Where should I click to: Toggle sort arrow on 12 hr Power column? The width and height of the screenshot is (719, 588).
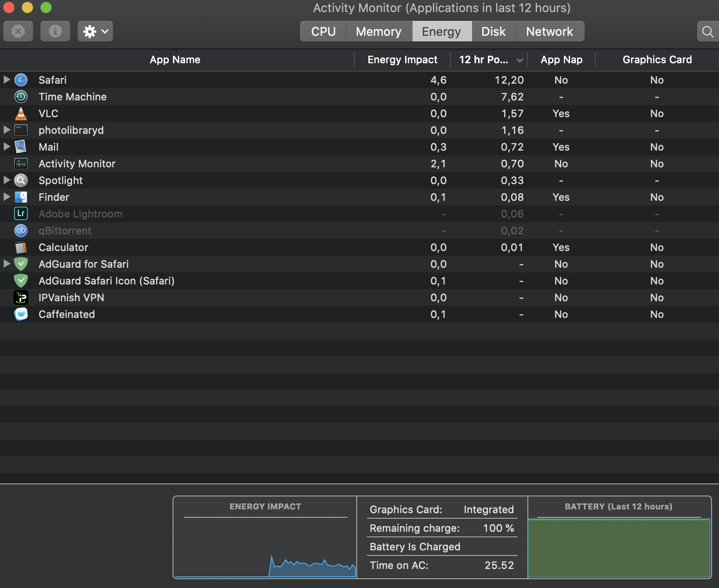click(x=520, y=60)
